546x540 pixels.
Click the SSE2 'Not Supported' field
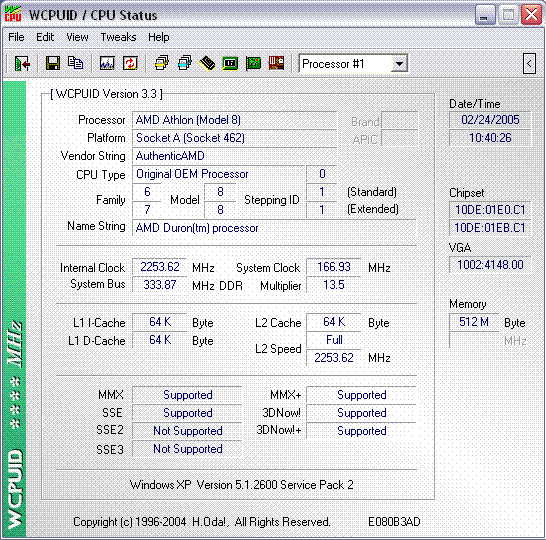point(187,431)
